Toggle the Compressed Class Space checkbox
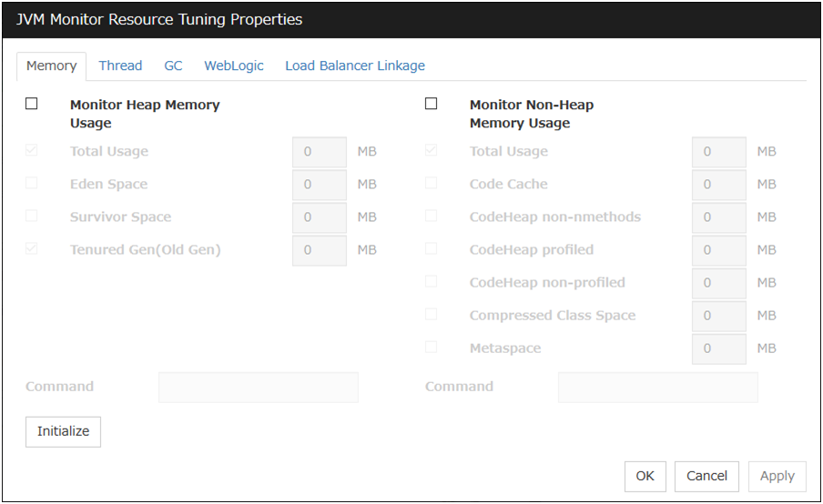 point(432,314)
